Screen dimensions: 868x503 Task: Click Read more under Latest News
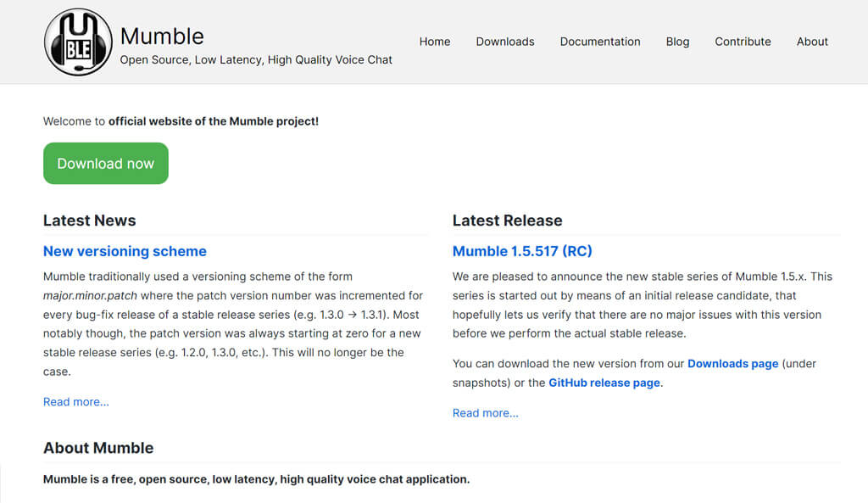click(x=75, y=401)
